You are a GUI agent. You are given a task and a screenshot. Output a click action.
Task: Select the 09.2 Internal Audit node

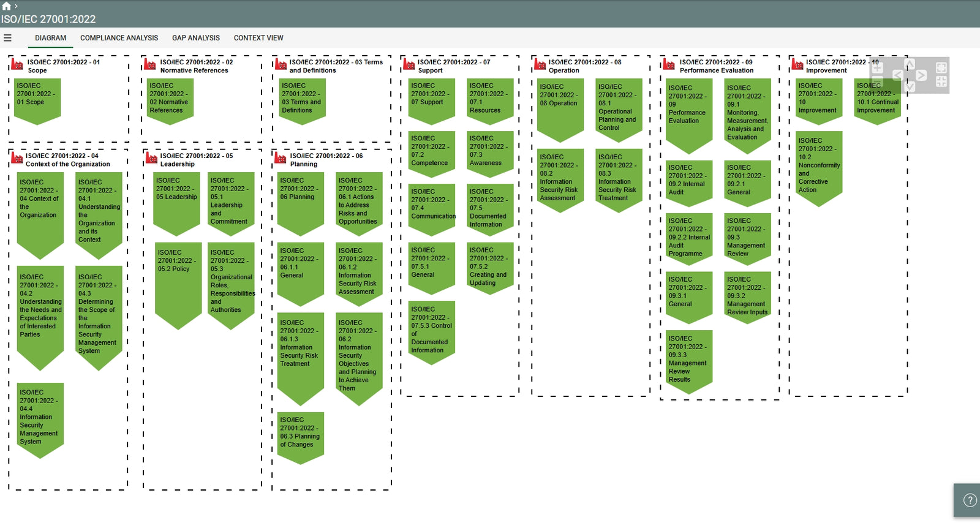coord(688,181)
